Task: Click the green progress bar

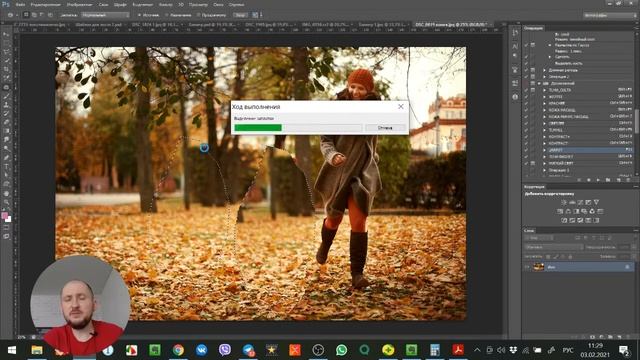Action: (x=258, y=128)
